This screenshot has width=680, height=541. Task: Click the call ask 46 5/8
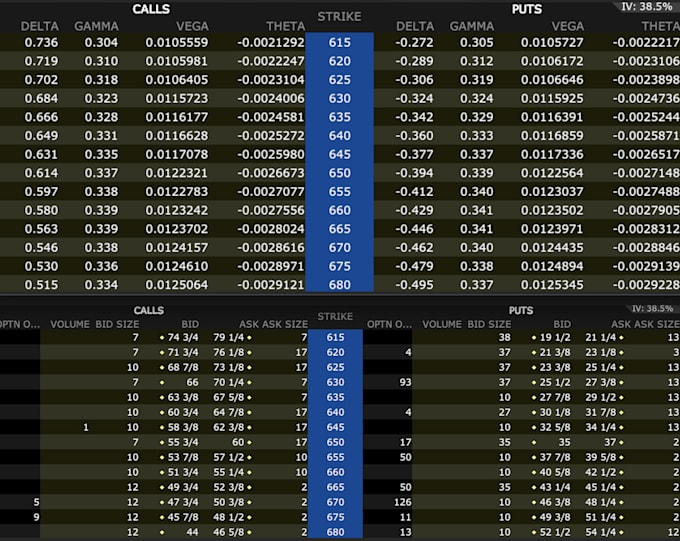229,532
